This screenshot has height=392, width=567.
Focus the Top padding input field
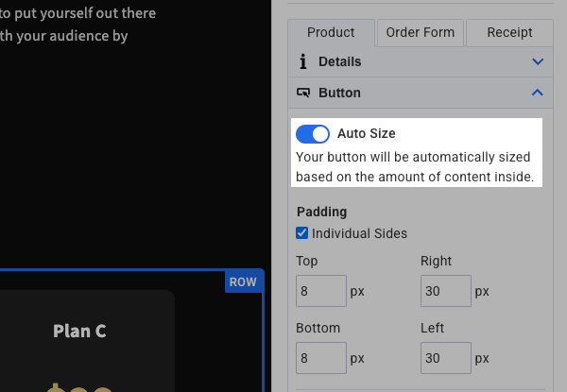click(x=320, y=291)
